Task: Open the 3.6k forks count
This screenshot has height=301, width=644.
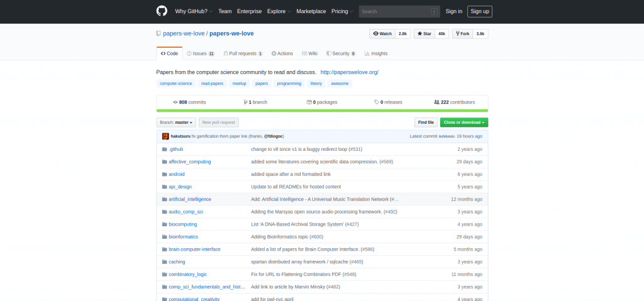Action: pos(480,34)
